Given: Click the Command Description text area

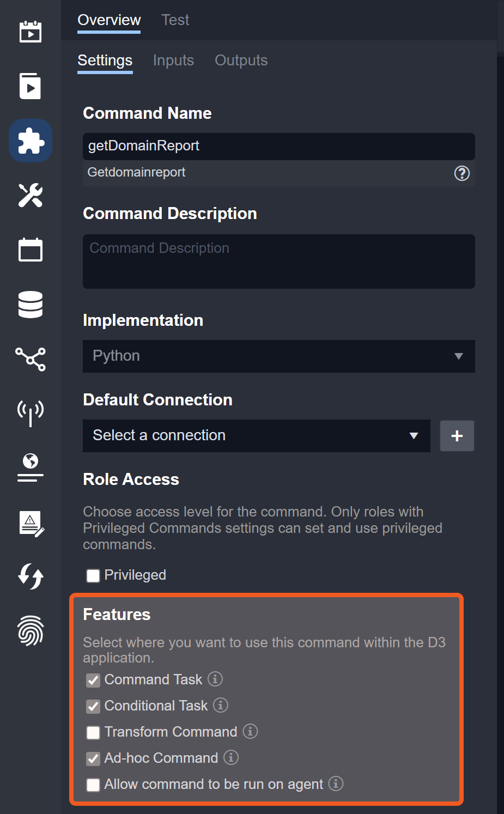Looking at the screenshot, I should (278, 262).
